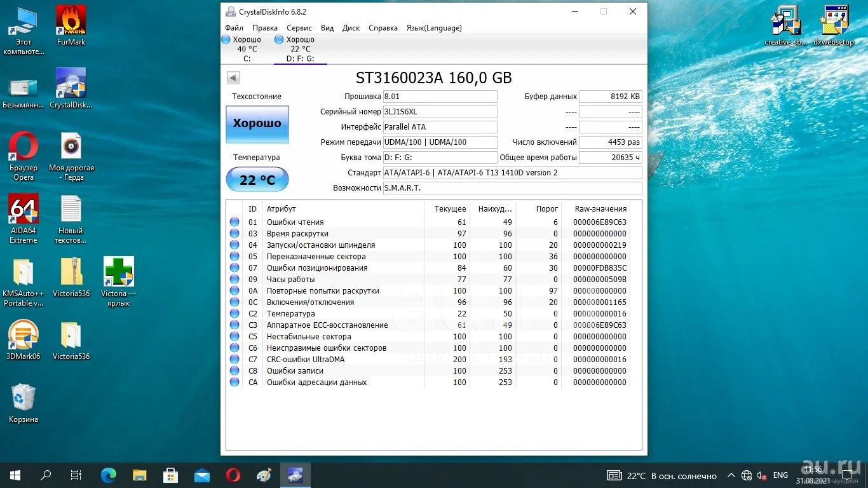The height and width of the screenshot is (488, 868).
Task: Open the dxwebsetup desktop icon
Action: 834,26
